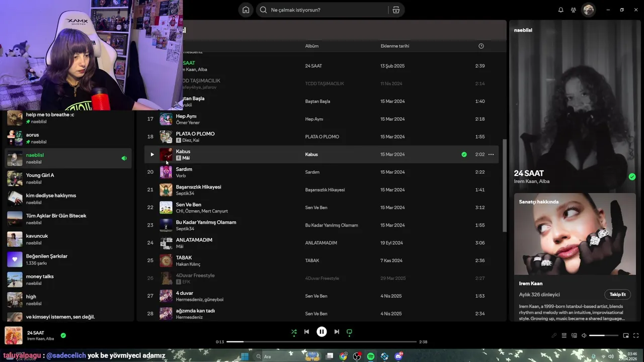This screenshot has height=362, width=644.
Task: Open Chrome from the taskbar
Action: [x=343, y=356]
